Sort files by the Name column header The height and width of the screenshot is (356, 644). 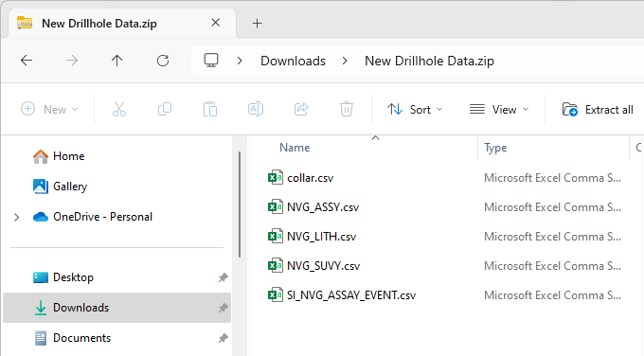pos(295,148)
